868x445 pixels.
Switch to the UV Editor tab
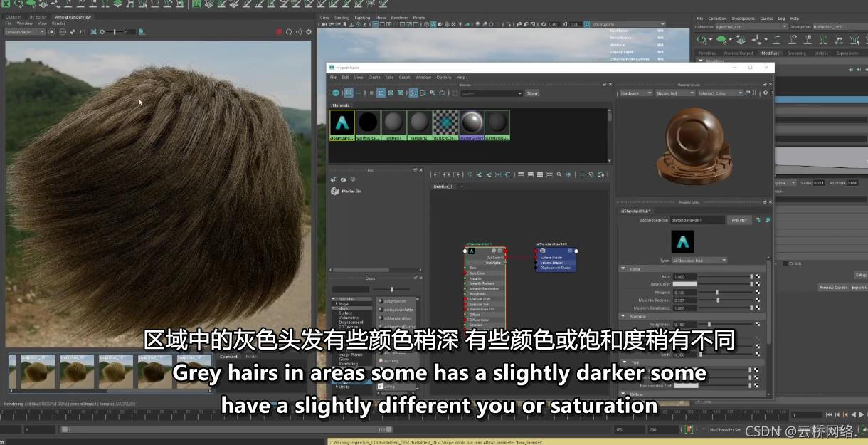tap(38, 16)
